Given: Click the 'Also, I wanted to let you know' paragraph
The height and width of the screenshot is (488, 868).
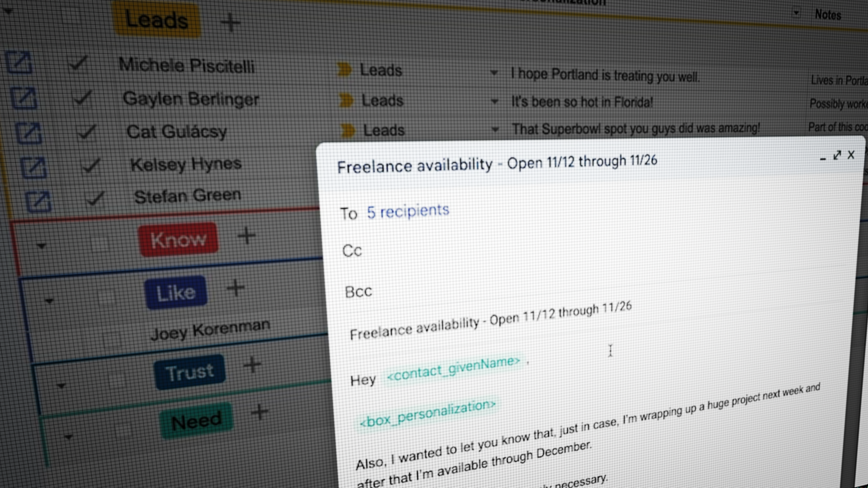Looking at the screenshot, I should (588, 436).
